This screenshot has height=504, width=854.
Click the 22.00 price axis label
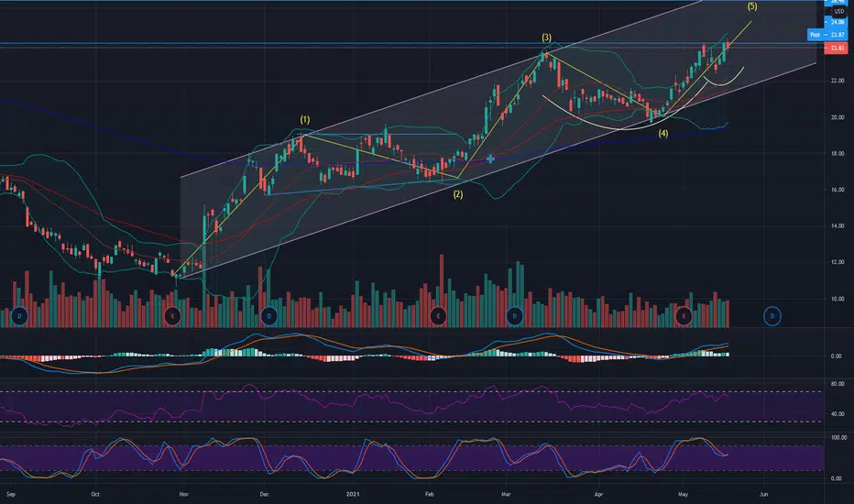pyautogui.click(x=838, y=81)
